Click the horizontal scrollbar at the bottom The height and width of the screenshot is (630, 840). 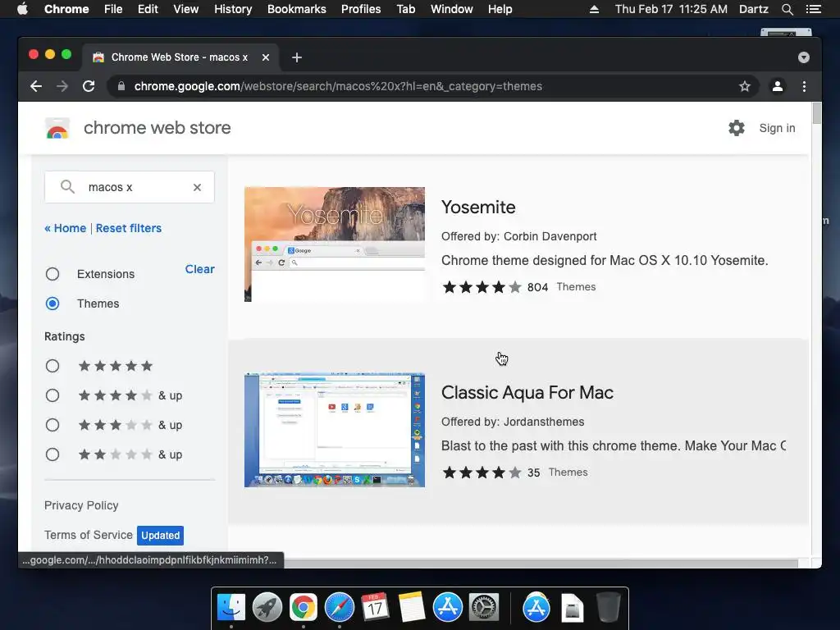(541, 564)
